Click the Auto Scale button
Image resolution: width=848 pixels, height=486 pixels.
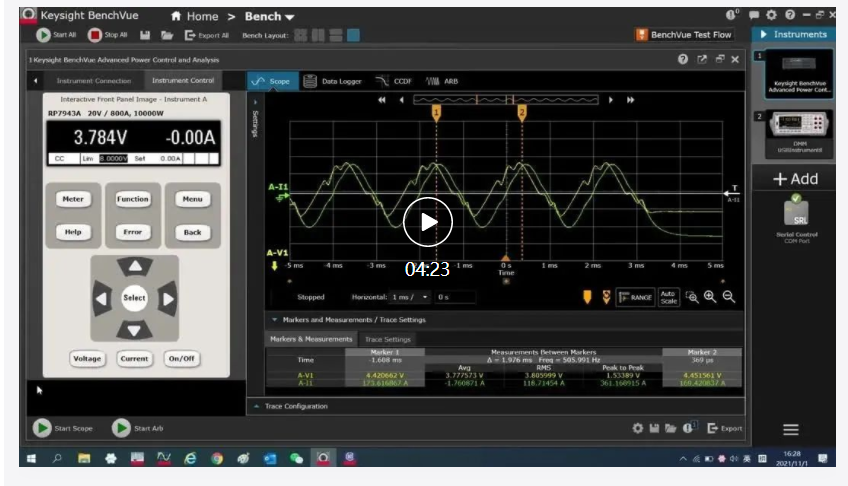point(669,297)
